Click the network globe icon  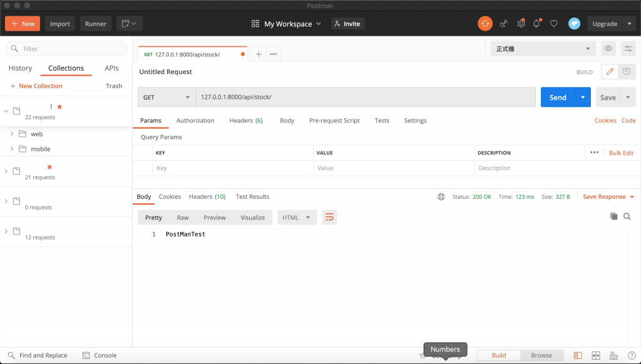(x=441, y=196)
